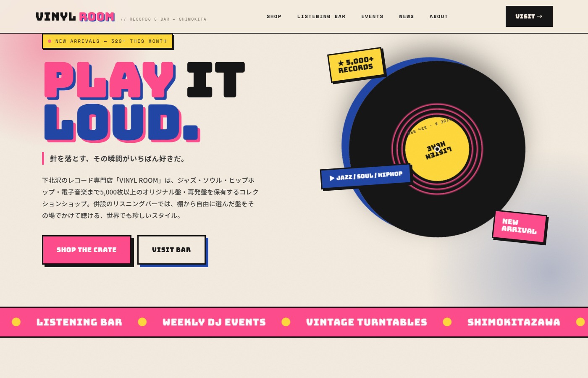Click the VINYL ROOM logo

tap(75, 16)
